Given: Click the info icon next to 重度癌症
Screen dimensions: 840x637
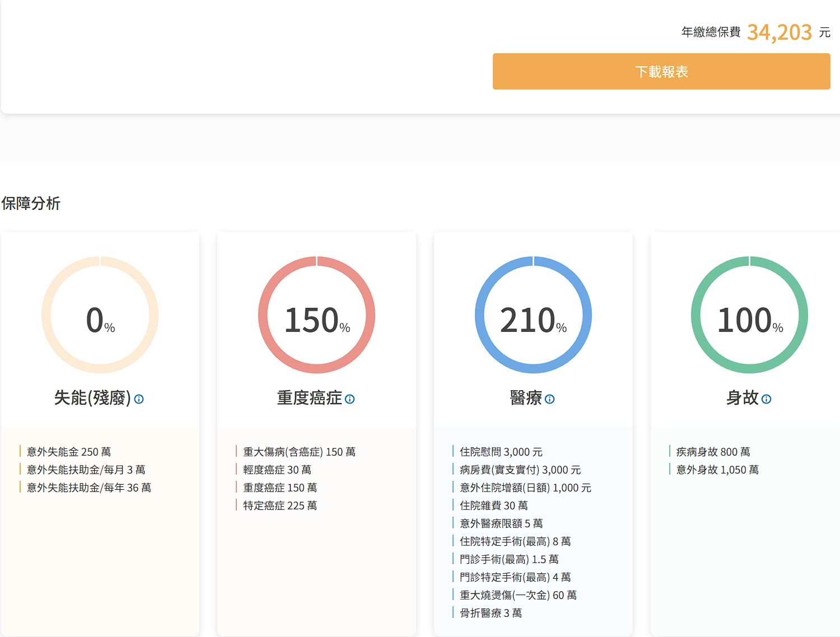Looking at the screenshot, I should 350,399.
